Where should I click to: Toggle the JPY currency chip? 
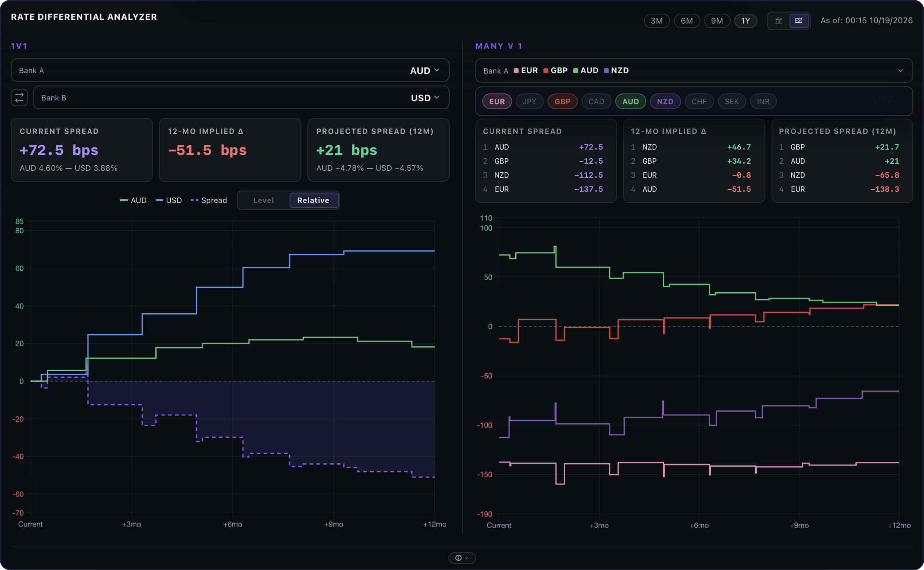[529, 101]
